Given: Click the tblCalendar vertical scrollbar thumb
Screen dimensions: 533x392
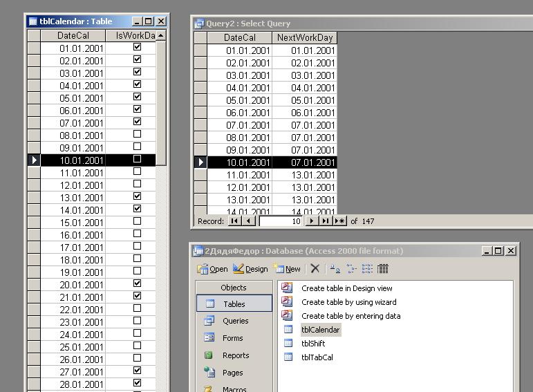Looking at the screenshot, I should click(x=161, y=103).
